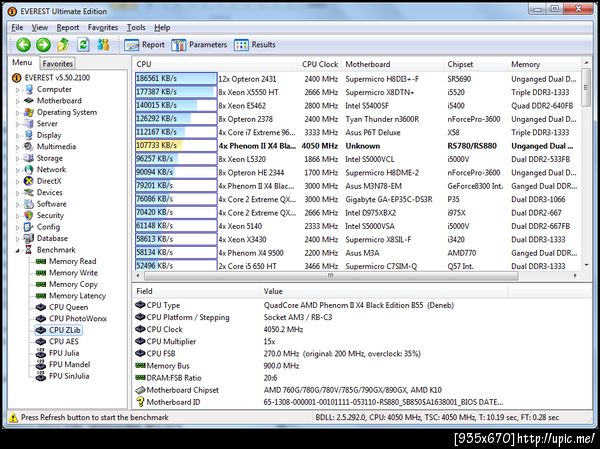Screen dimensions: 600x449
Task: Open the FPU SinJulia benchmark
Action: (62, 376)
